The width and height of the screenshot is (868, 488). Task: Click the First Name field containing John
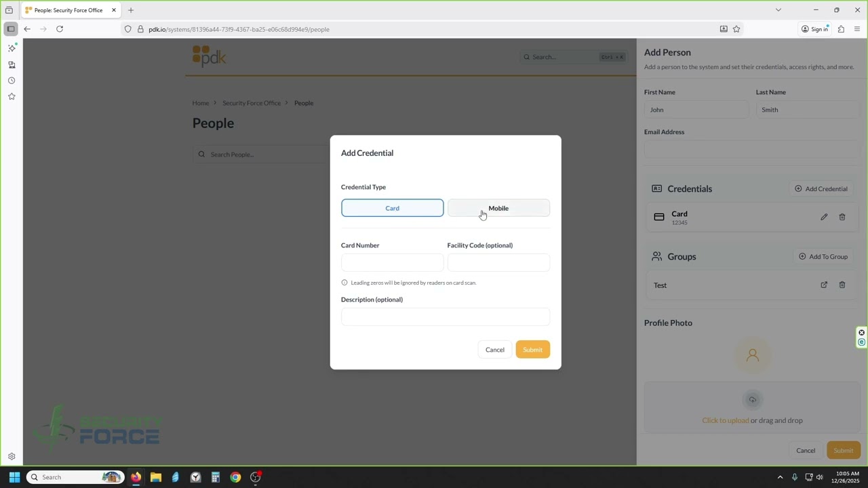tap(696, 110)
